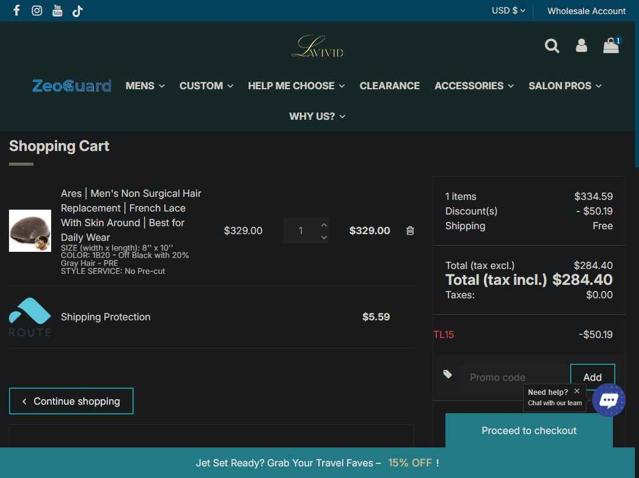Click the Shipping Protection label
The height and width of the screenshot is (478, 639).
106,317
